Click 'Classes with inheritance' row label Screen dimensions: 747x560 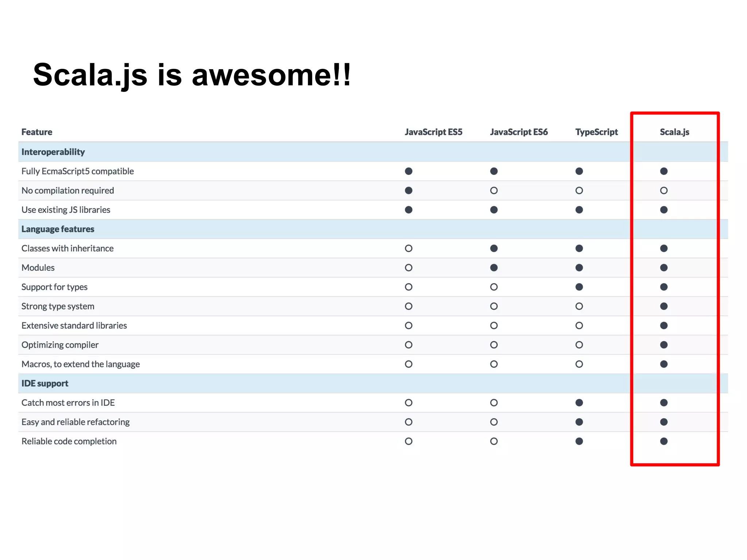point(67,248)
